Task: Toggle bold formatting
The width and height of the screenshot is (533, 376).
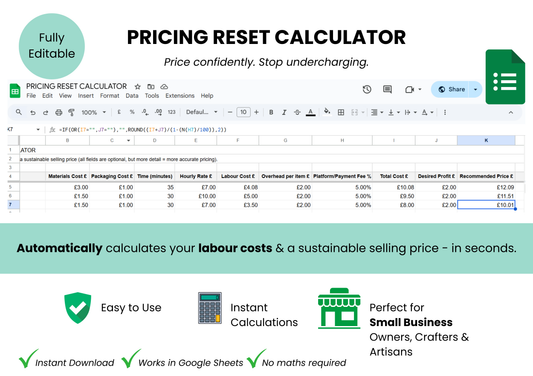Action: 271,113
